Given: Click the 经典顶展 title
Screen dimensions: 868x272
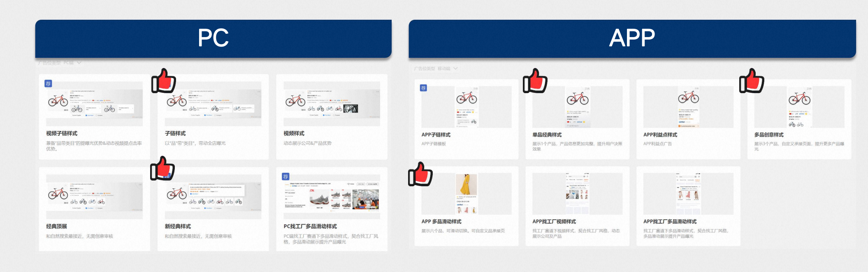Looking at the screenshot, I should (56, 227).
